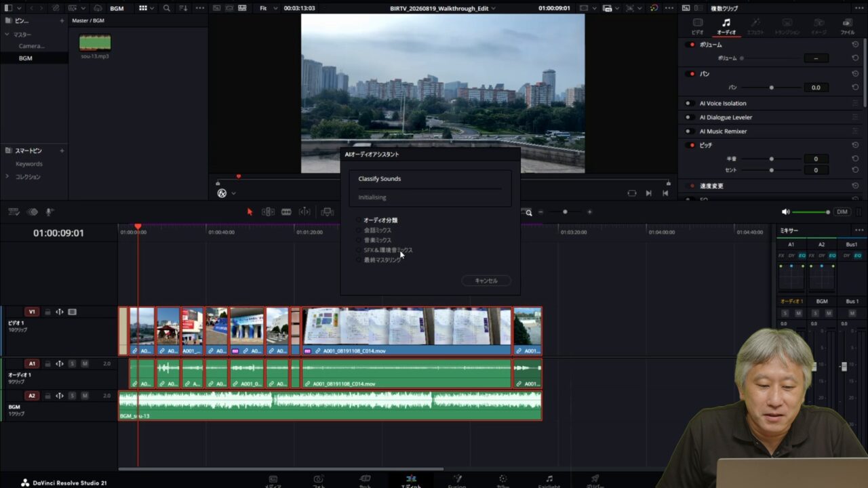Switch to the ビデオ inspector tab
868x488 pixels.
pos(697,26)
